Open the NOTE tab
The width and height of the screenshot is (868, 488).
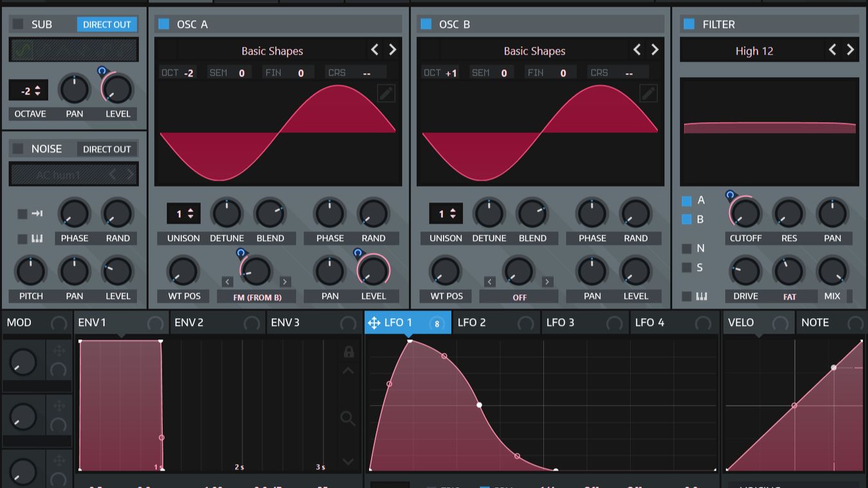pos(833,323)
